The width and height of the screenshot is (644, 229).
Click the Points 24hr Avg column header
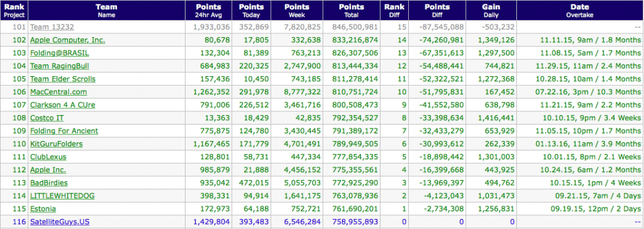[209, 11]
